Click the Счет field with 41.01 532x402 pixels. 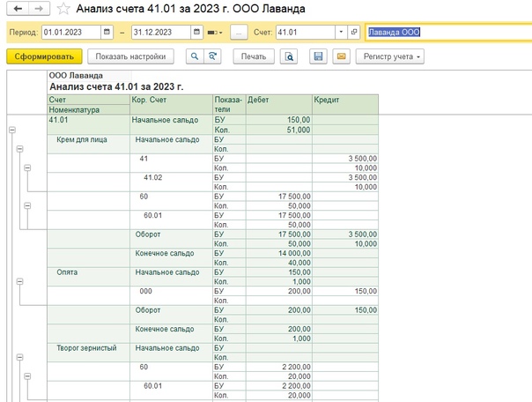click(306, 33)
